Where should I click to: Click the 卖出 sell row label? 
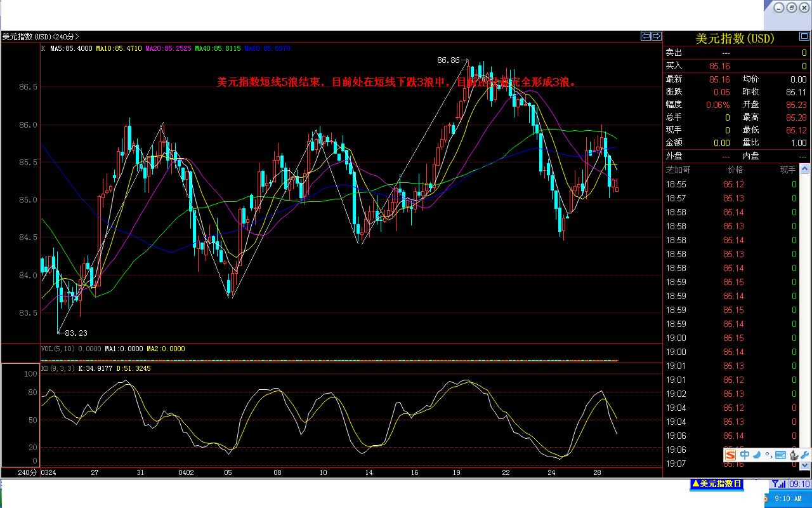tap(674, 53)
